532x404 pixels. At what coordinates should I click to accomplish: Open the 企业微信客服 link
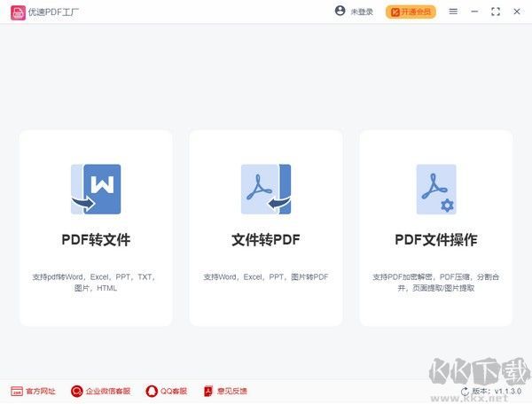pos(108,391)
